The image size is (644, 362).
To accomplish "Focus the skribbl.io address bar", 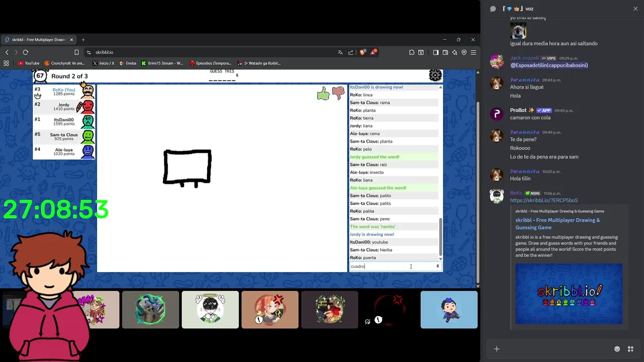I will [211, 52].
